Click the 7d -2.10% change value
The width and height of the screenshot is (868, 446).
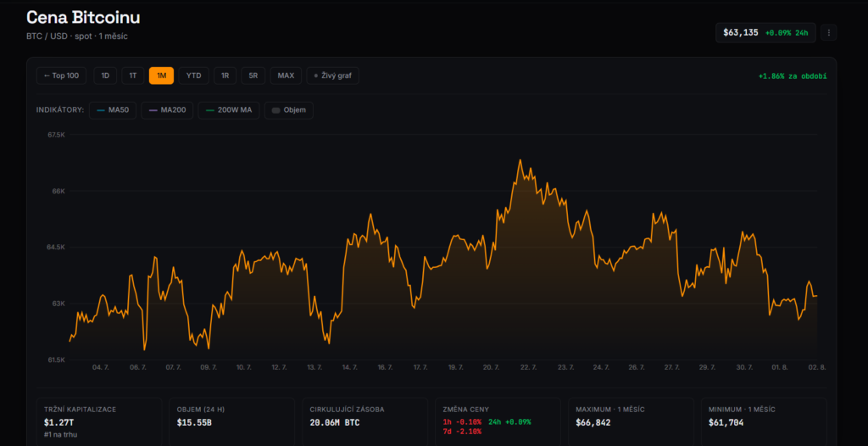(462, 432)
